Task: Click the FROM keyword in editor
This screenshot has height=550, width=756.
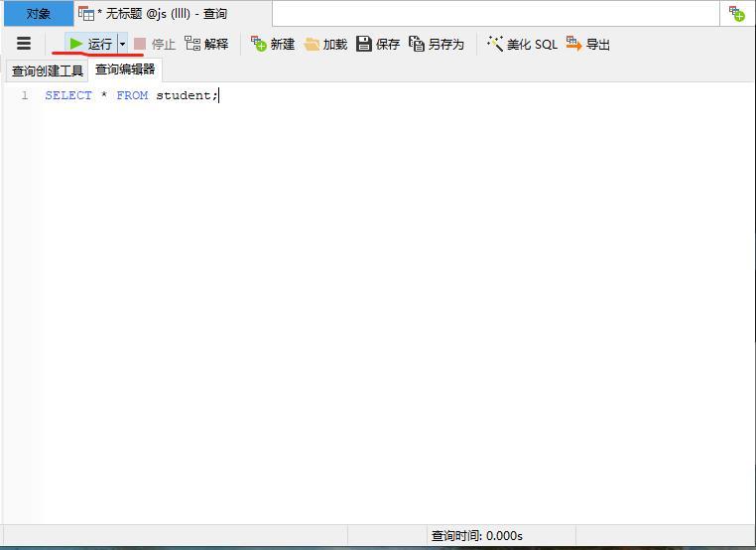Action: (x=132, y=95)
